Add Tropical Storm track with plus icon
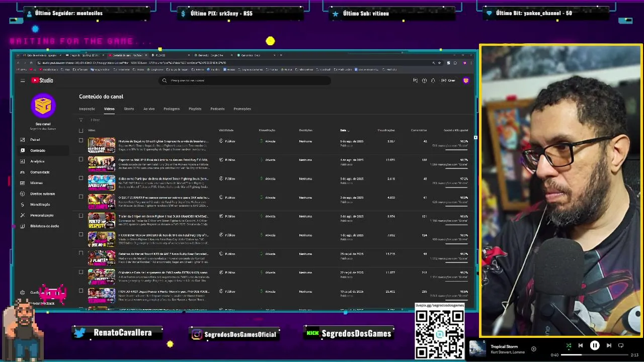Image resolution: width=644 pixels, height=362 pixels. tap(533, 349)
